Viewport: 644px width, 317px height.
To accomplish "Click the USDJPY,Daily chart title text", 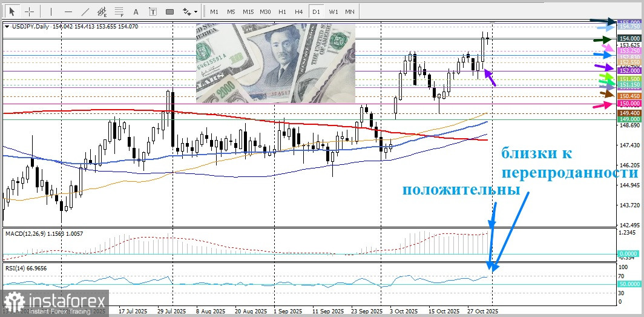I will [29, 26].
